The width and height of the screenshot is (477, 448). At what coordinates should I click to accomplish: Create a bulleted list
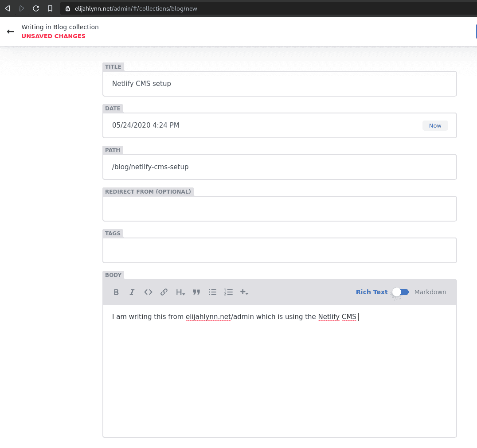click(x=212, y=292)
